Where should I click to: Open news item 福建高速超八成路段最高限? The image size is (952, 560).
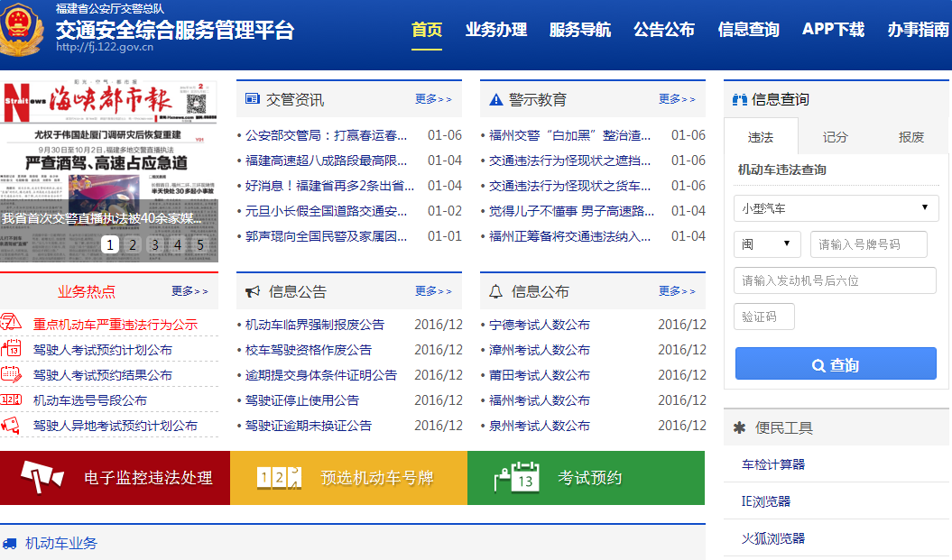coord(326,161)
